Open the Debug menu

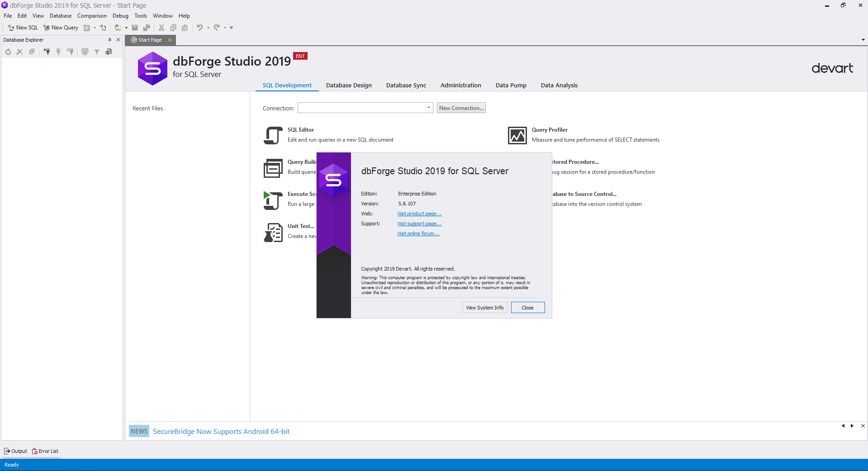pos(120,16)
